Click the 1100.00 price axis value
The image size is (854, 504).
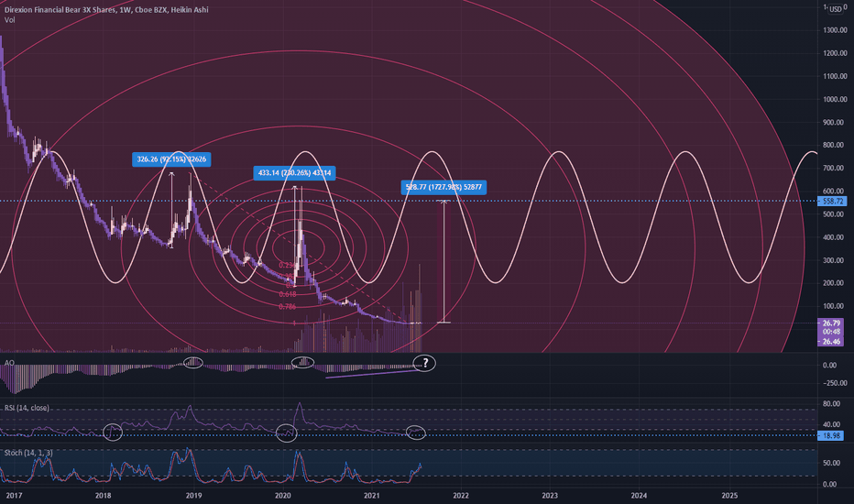pos(835,76)
